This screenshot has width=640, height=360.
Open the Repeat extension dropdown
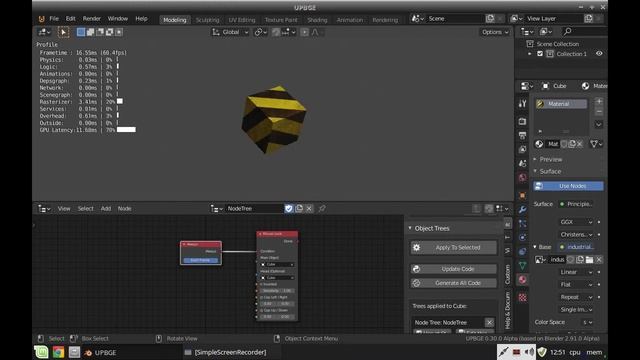(576, 297)
